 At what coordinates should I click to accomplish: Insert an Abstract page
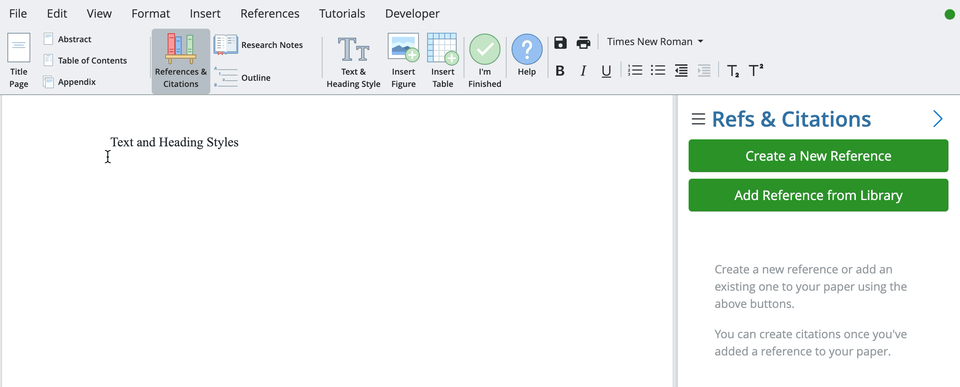(x=67, y=39)
